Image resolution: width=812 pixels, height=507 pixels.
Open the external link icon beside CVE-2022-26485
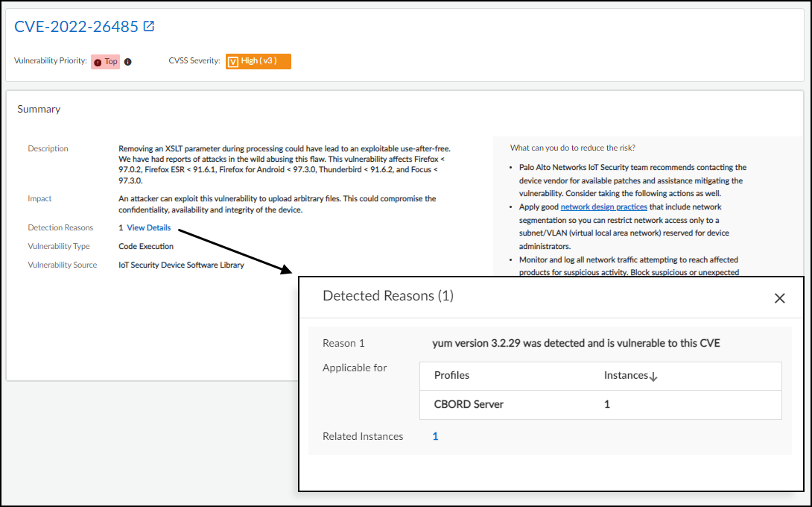click(x=149, y=26)
